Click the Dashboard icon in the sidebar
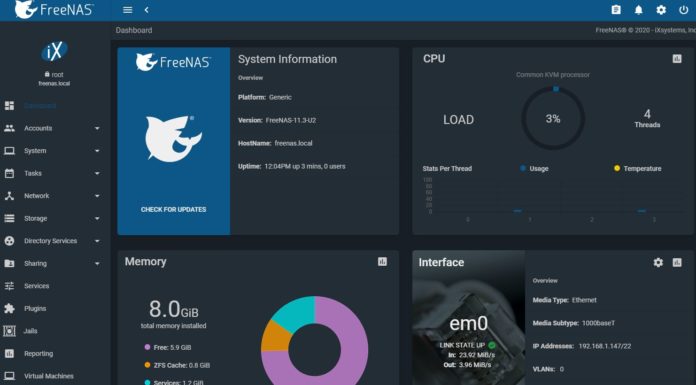 [9, 106]
